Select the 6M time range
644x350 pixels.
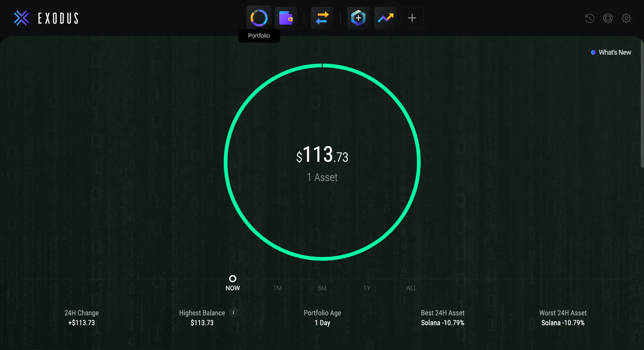[x=322, y=288]
